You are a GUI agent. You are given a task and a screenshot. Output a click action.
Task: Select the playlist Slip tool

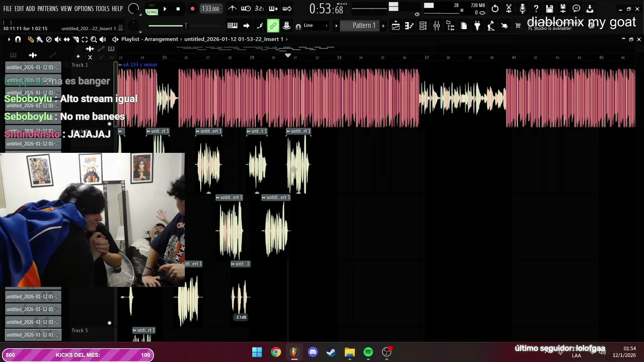coord(67,39)
